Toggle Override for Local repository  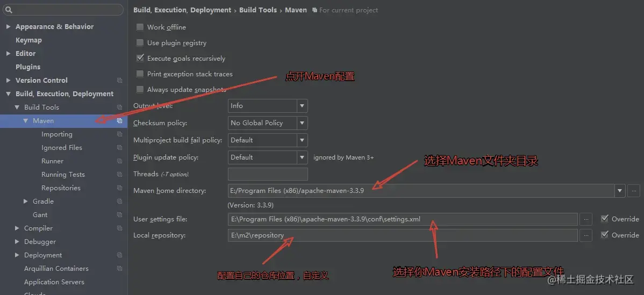coord(605,235)
